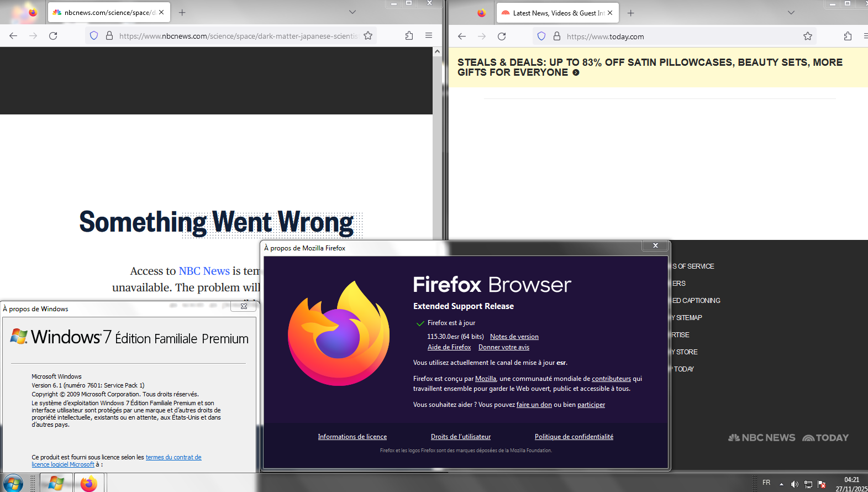Open the Windows Start menu
868x492 pixels.
13,483
